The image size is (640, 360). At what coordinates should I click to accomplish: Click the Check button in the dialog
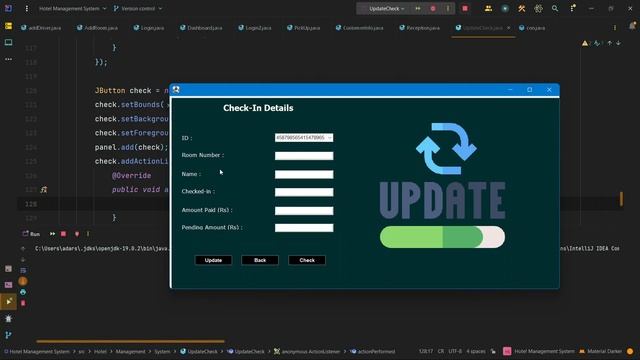[307, 260]
